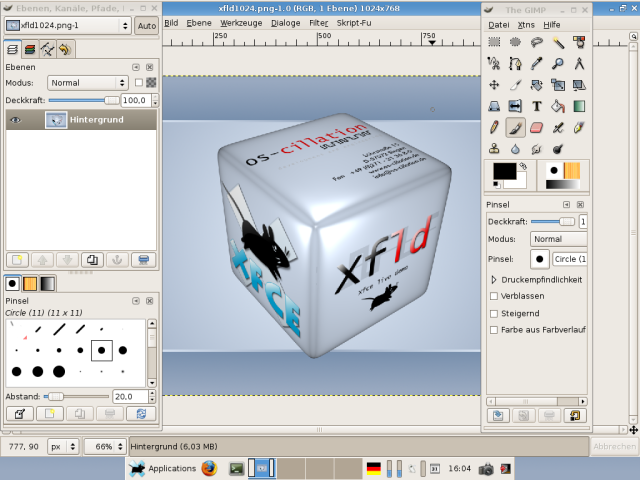Select the Pencil tool
This screenshot has height=480, width=640.
494,128
